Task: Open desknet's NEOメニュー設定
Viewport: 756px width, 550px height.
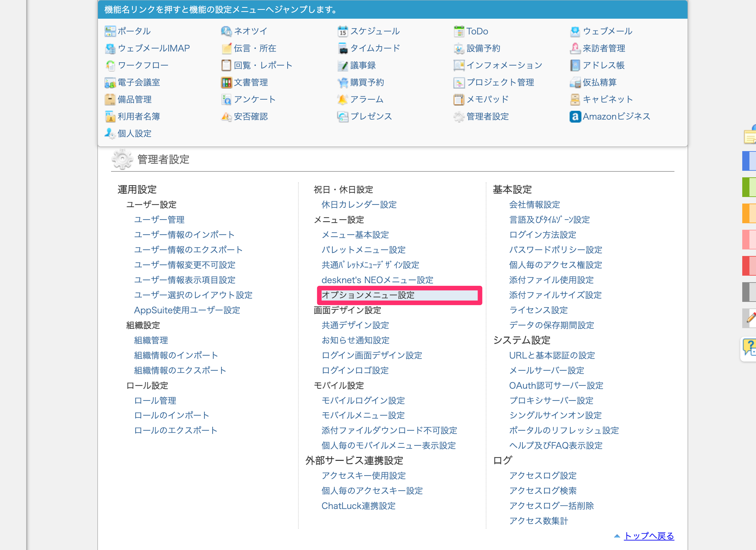Action: (377, 280)
